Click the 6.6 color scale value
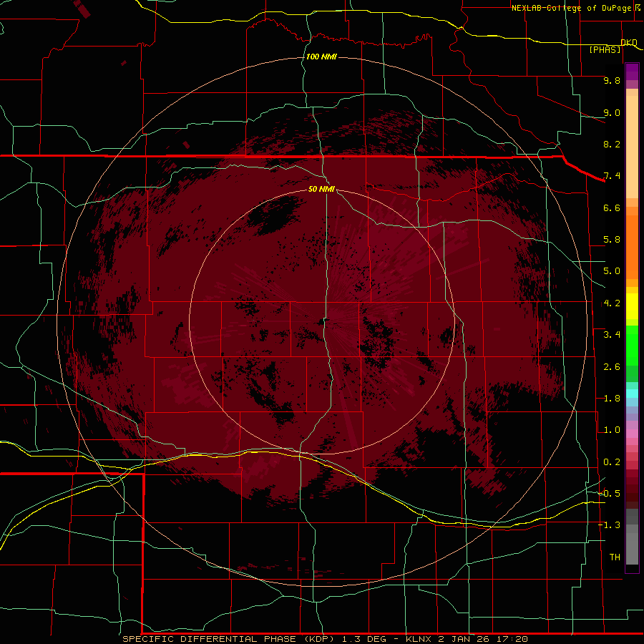The width and height of the screenshot is (644, 644). [x=612, y=208]
